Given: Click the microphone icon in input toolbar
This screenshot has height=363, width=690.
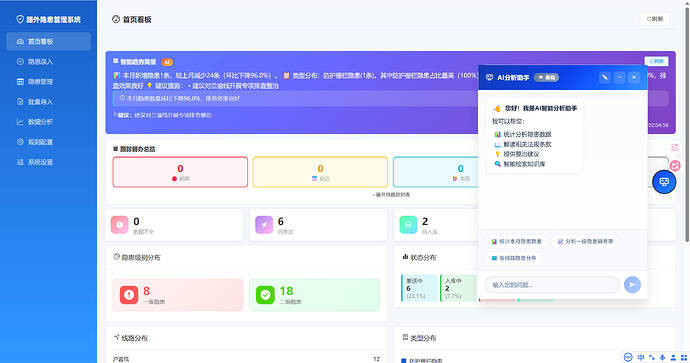Looking at the screenshot, I should [x=662, y=357].
